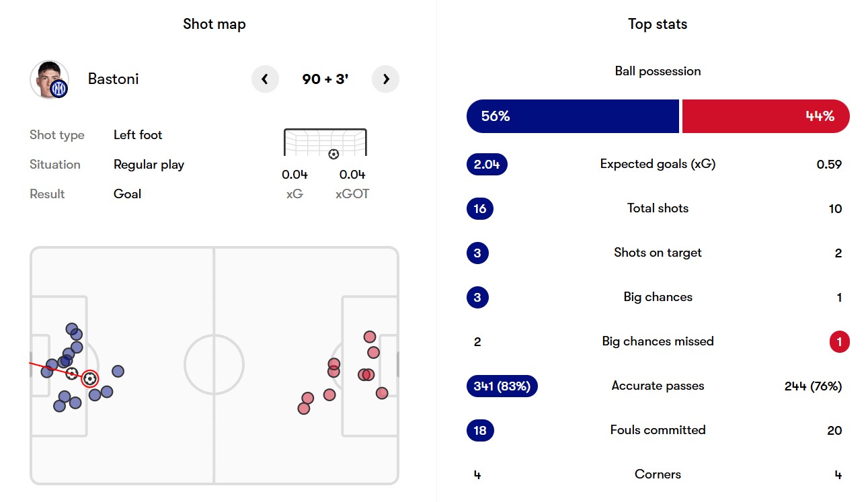Click the 2.04 expected goals badge

point(487,164)
